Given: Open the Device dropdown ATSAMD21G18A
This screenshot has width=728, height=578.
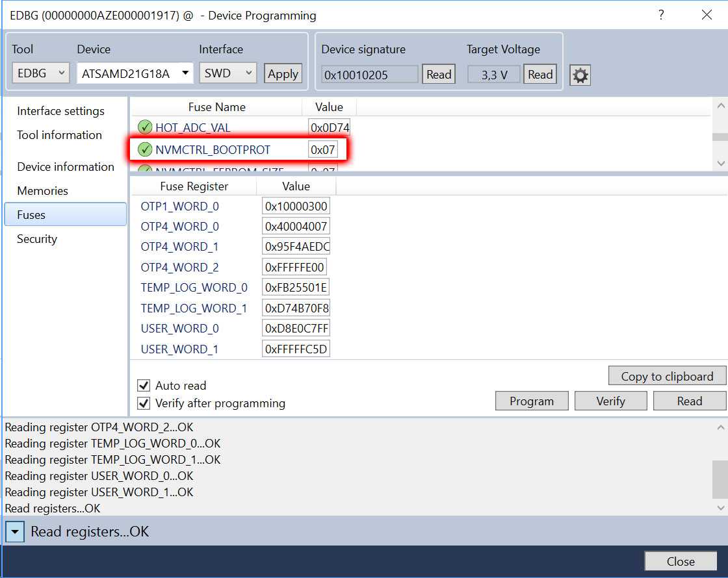Looking at the screenshot, I should 135,73.
